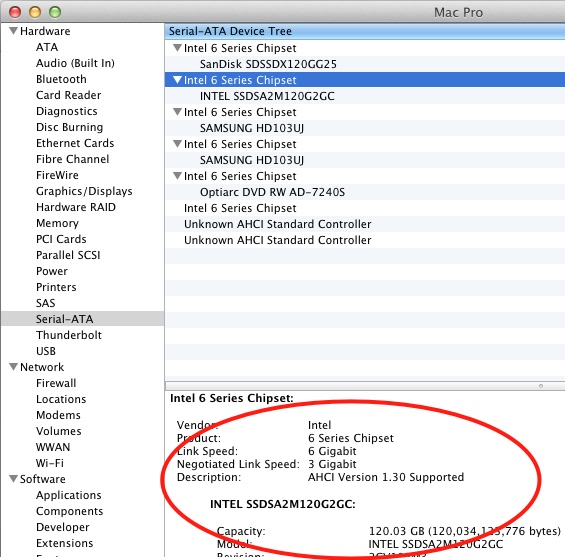Viewport: 565px width, 560px height.
Task: Open the FireWire entry
Action: click(x=57, y=175)
